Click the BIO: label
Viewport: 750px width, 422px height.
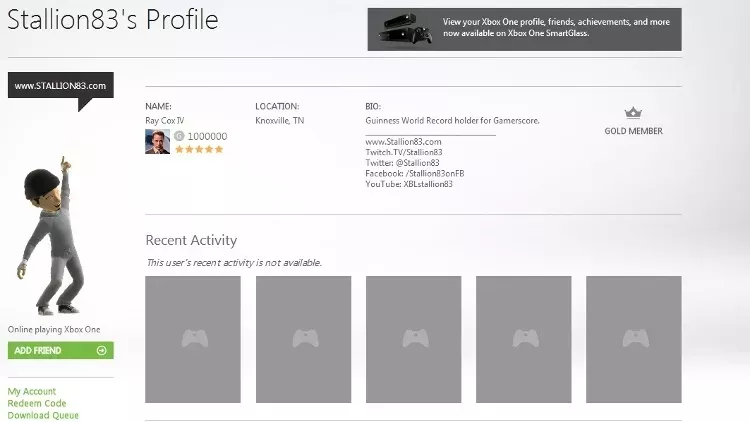coord(373,106)
